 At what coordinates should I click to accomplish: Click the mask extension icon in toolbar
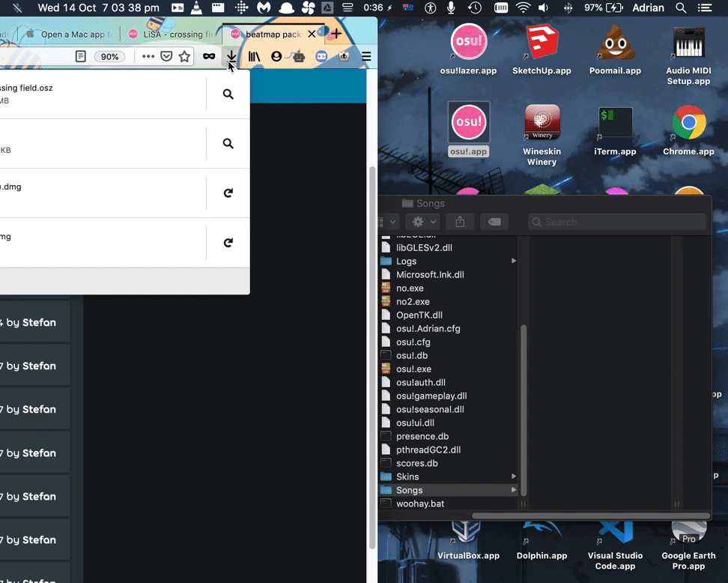(209, 57)
